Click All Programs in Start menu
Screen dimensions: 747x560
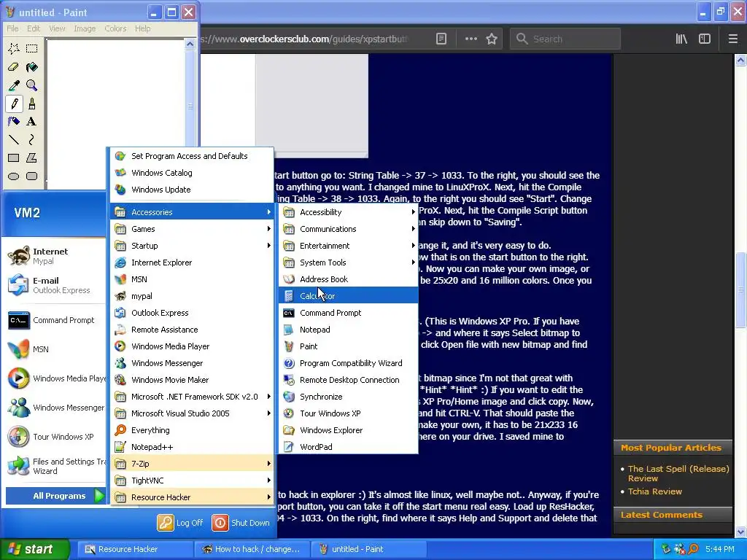pyautogui.click(x=55, y=496)
